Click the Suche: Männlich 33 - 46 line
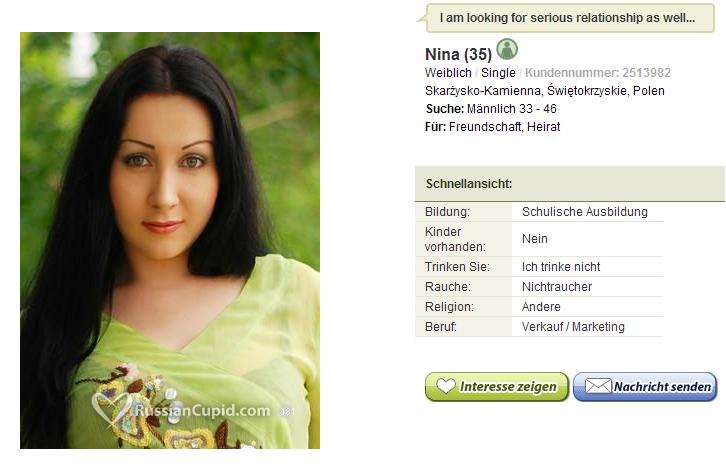 [x=491, y=109]
